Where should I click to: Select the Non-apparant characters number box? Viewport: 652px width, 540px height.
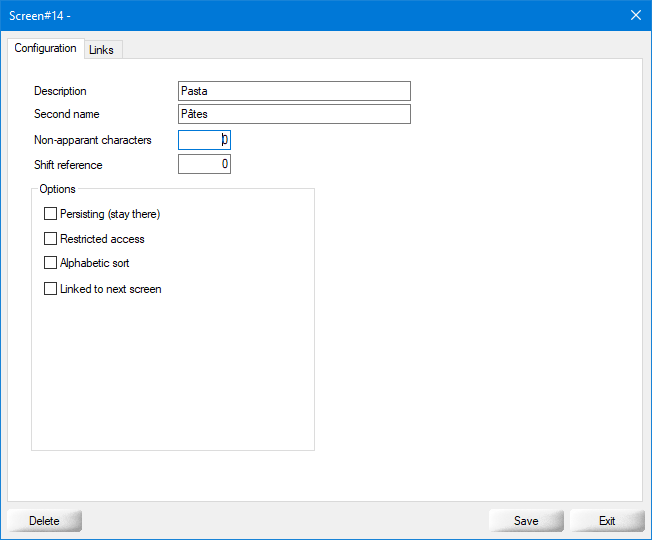point(204,140)
